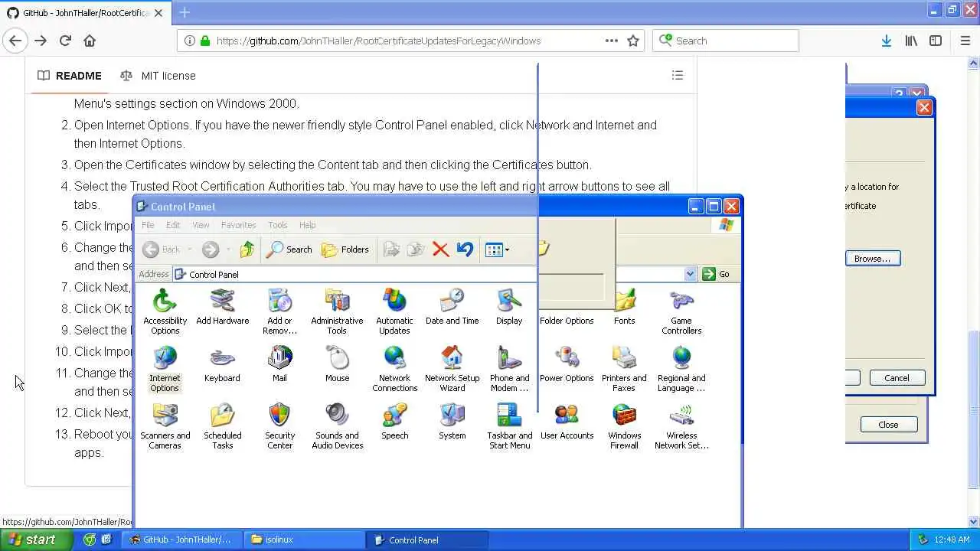The height and width of the screenshot is (551, 980).
Task: Open the Help menu in Control Panel
Action: click(x=307, y=225)
